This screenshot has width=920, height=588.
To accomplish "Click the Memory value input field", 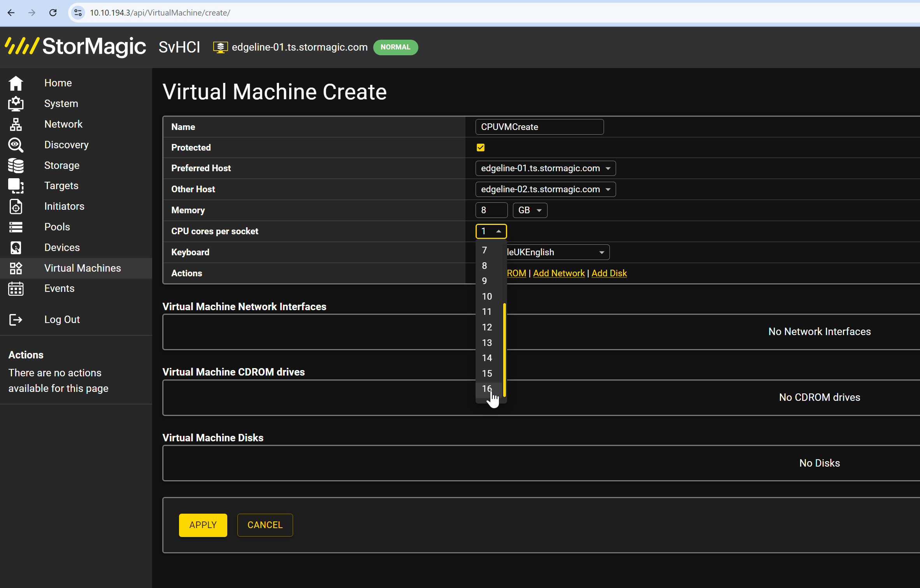I will click(492, 211).
